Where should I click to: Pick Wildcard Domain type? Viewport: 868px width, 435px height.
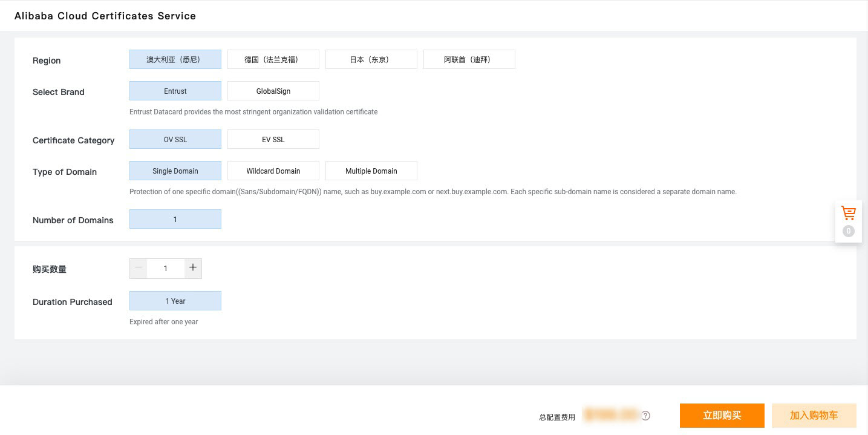pos(273,171)
